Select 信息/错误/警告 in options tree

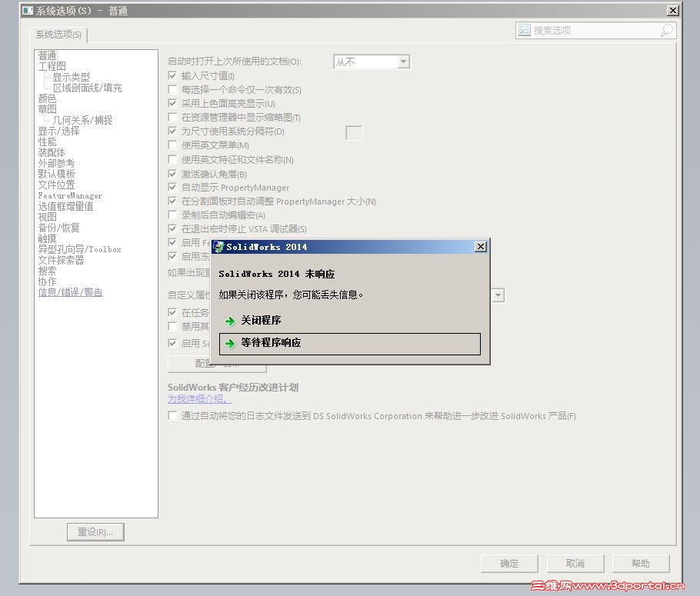71,292
